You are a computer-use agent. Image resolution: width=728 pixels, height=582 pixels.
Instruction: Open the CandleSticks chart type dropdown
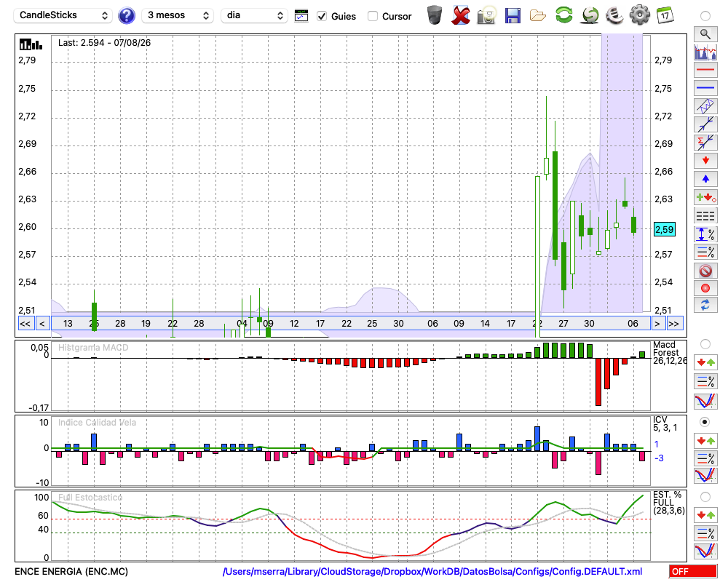[63, 15]
